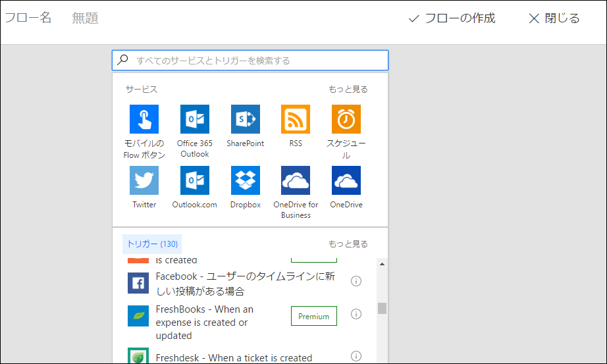Select the Dropbox service icon
Viewport: 607px width, 364px height.
click(x=246, y=180)
